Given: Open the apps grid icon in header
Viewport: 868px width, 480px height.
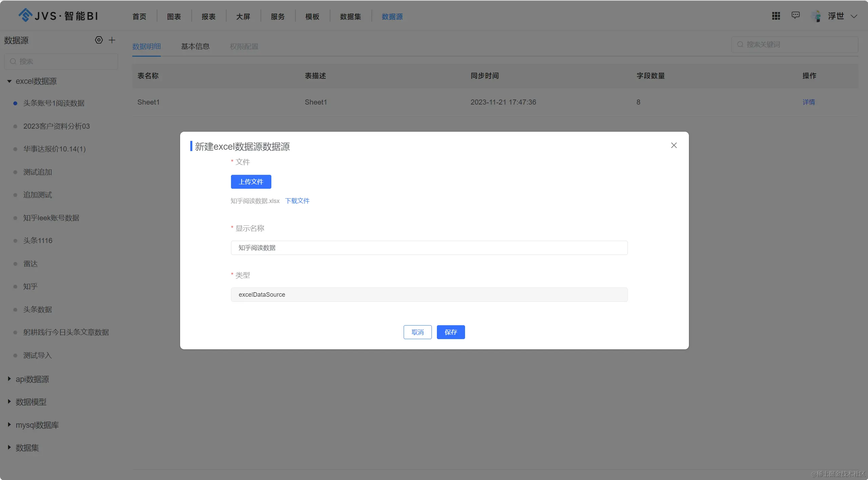Looking at the screenshot, I should [x=776, y=16].
